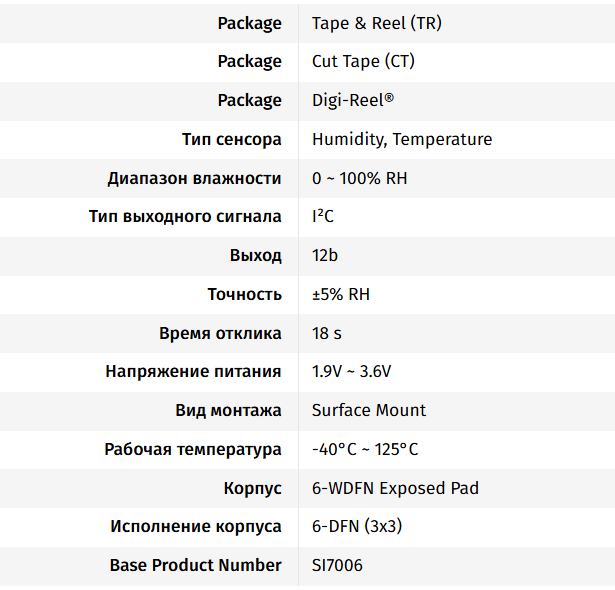Screen dimensions: 615x590
Task: Click the "12b" output value
Action: [x=325, y=256]
